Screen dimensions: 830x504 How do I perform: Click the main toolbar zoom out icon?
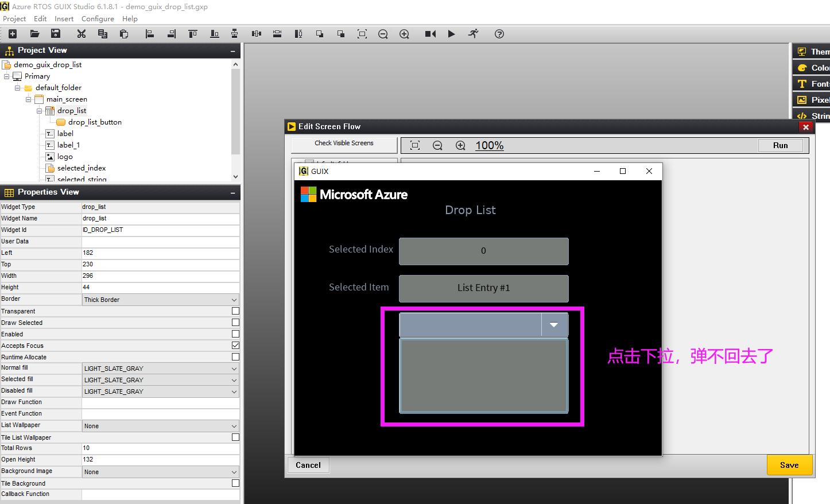[x=383, y=34]
